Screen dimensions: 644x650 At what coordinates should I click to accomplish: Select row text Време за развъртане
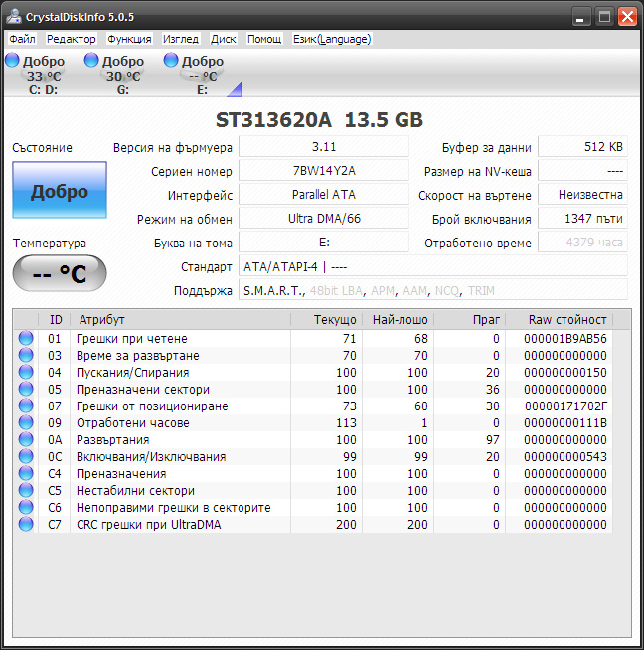pyautogui.click(x=137, y=356)
